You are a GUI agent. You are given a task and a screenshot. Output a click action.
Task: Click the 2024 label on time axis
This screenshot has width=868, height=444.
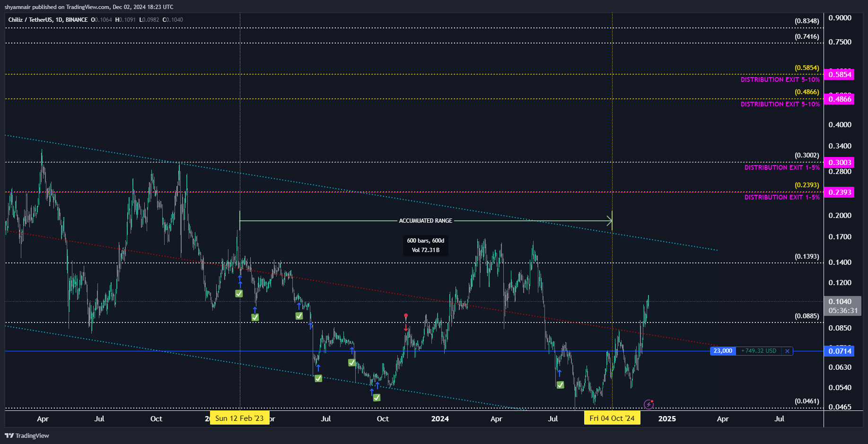tap(440, 419)
